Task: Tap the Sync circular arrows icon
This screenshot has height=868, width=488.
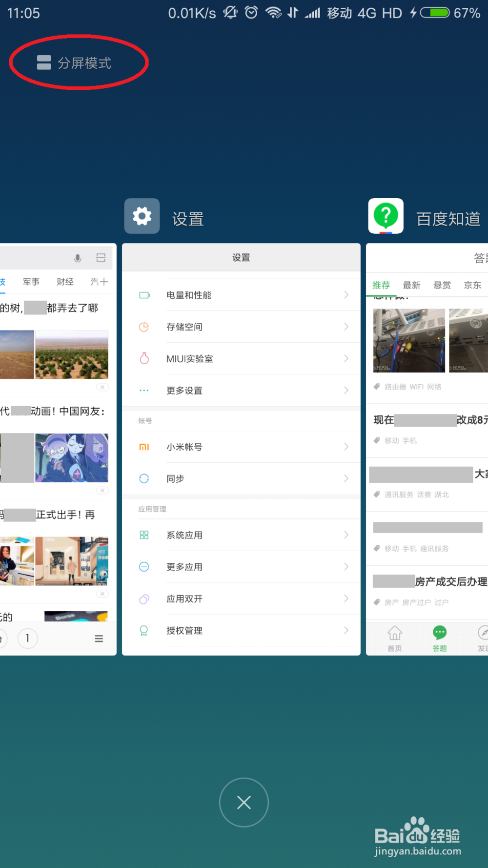Action: [x=144, y=478]
